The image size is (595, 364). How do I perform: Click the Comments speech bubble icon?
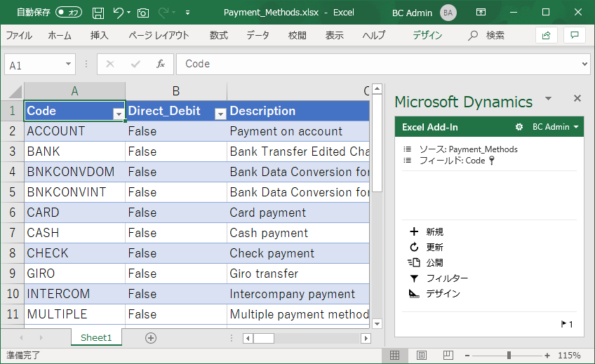[575, 36]
